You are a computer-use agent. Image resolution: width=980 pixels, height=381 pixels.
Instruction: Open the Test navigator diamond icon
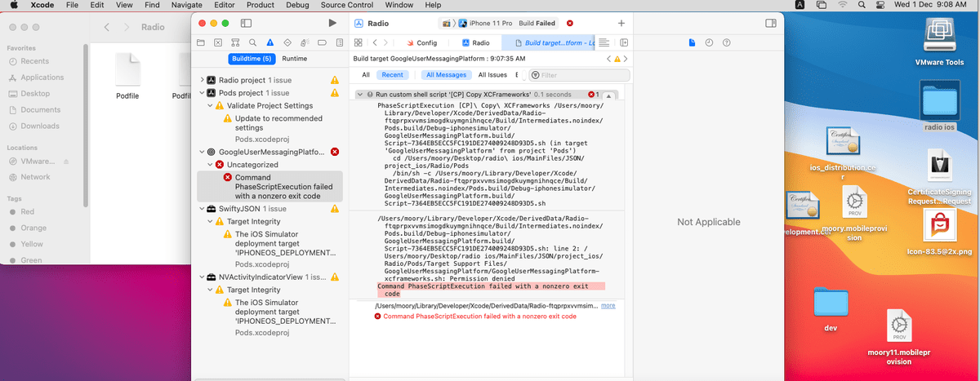pos(286,42)
